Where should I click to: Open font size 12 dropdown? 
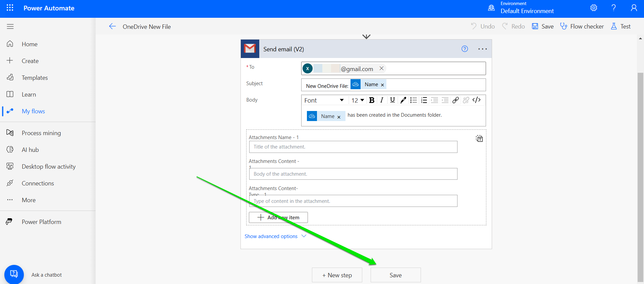[358, 100]
